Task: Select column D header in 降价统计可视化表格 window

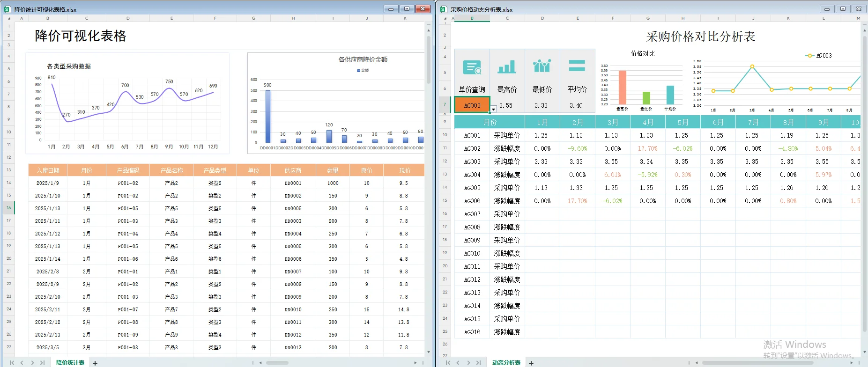Action: point(128,18)
